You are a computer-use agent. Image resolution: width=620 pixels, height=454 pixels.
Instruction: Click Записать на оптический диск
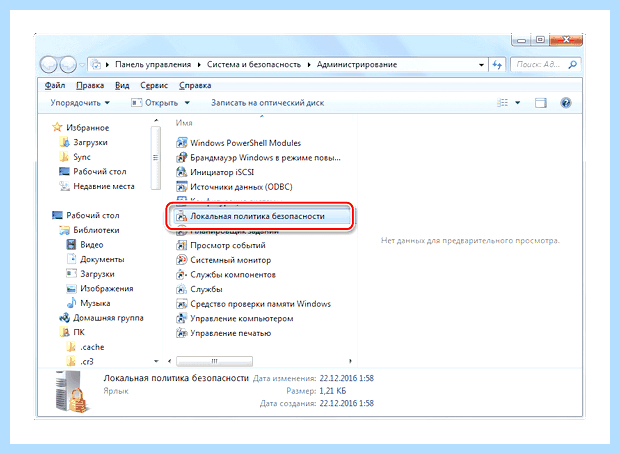[x=267, y=103]
